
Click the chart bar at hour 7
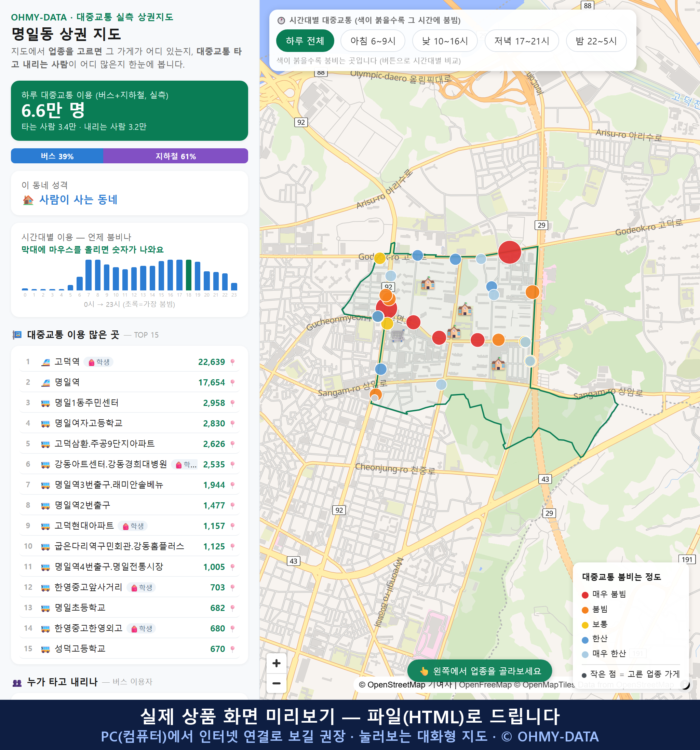89,275
